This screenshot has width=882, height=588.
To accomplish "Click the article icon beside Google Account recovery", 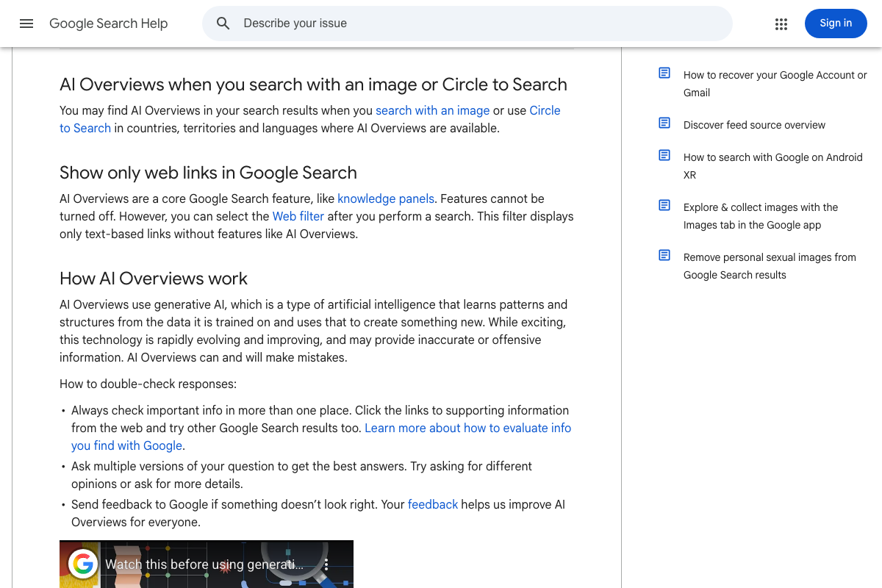I will (x=664, y=73).
